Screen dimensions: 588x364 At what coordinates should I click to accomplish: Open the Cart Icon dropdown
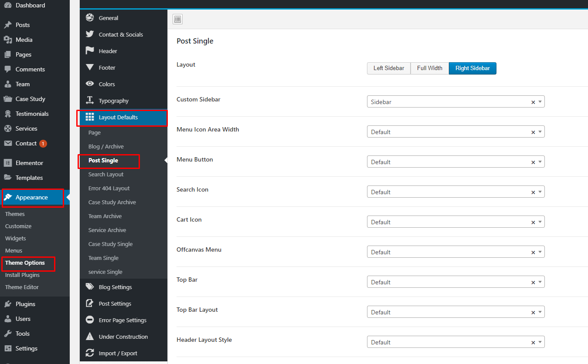(456, 222)
